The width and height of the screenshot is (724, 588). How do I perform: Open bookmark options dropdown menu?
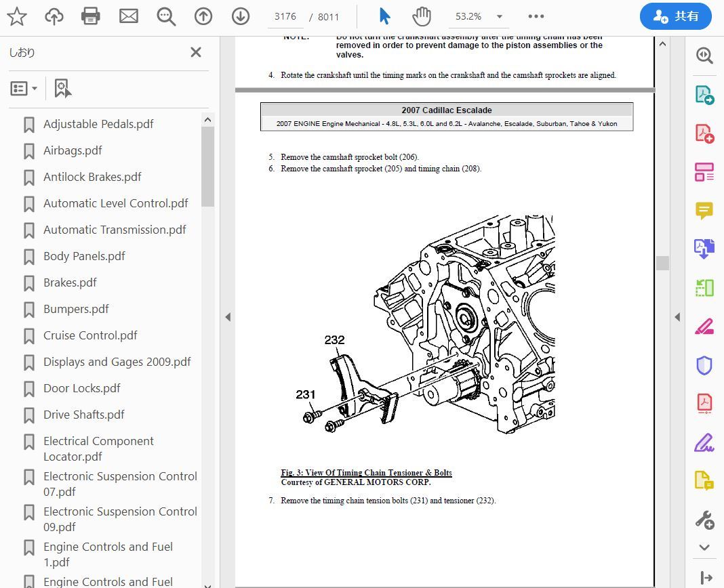tap(24, 88)
